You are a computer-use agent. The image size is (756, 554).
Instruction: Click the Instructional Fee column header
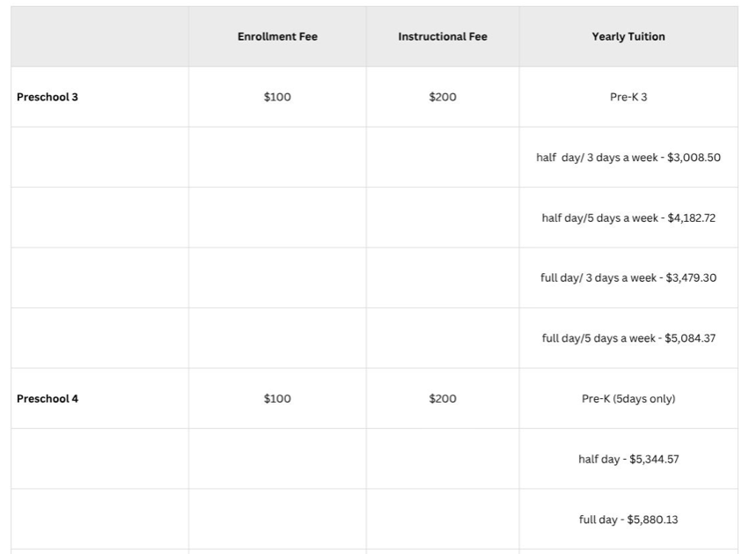[x=442, y=37]
